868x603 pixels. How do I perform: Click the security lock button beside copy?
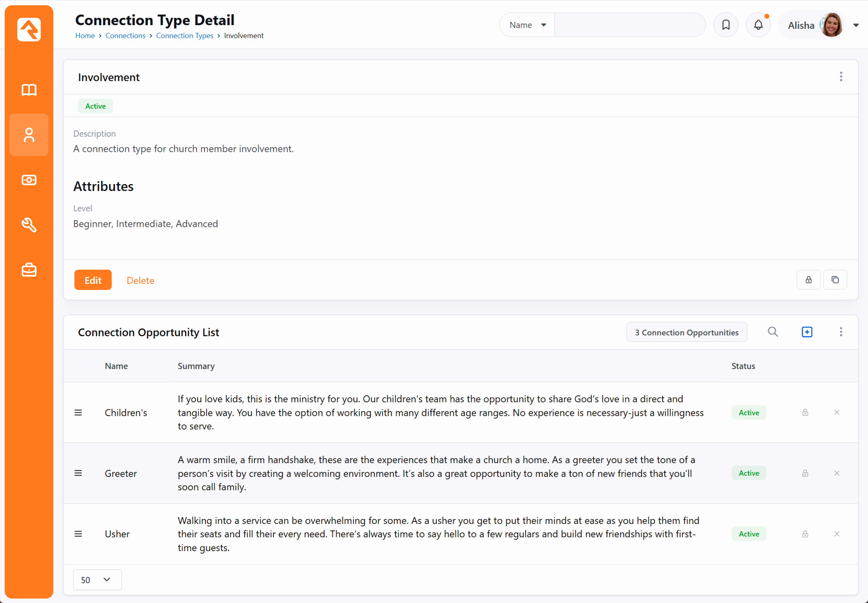pyautogui.click(x=808, y=279)
